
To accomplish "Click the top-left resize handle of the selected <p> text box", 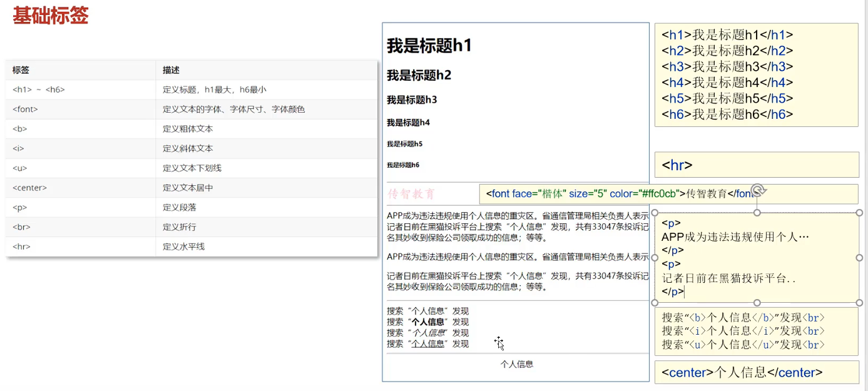I will click(x=655, y=213).
